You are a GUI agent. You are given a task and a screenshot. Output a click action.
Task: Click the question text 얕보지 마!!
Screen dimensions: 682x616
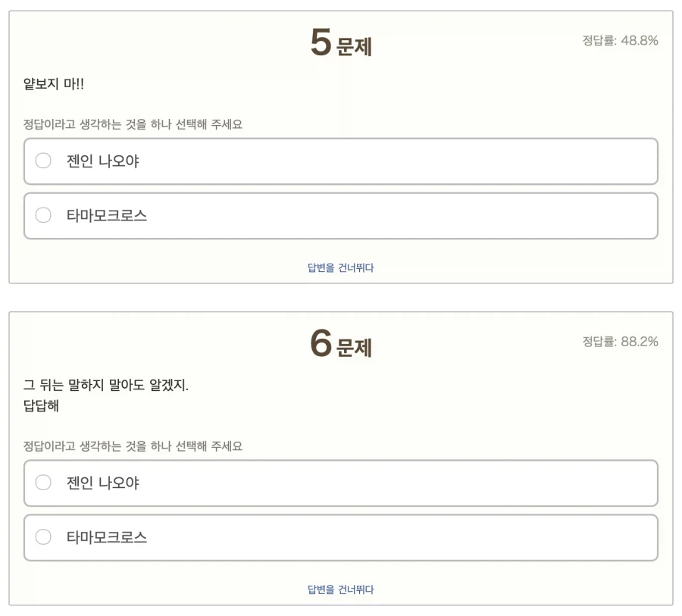click(50, 83)
